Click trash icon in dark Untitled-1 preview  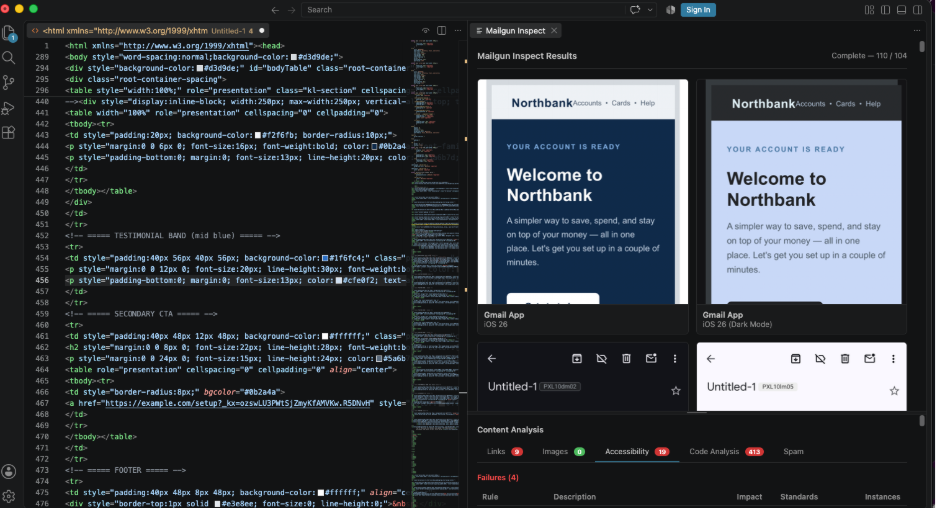coord(626,359)
